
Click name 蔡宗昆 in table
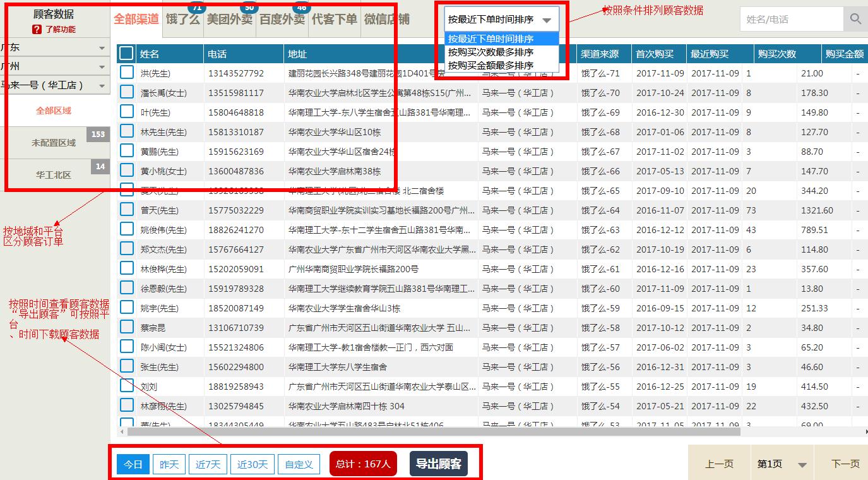click(x=153, y=328)
